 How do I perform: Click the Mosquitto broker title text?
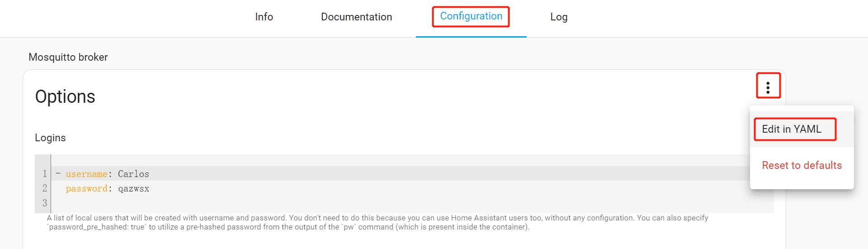point(68,57)
